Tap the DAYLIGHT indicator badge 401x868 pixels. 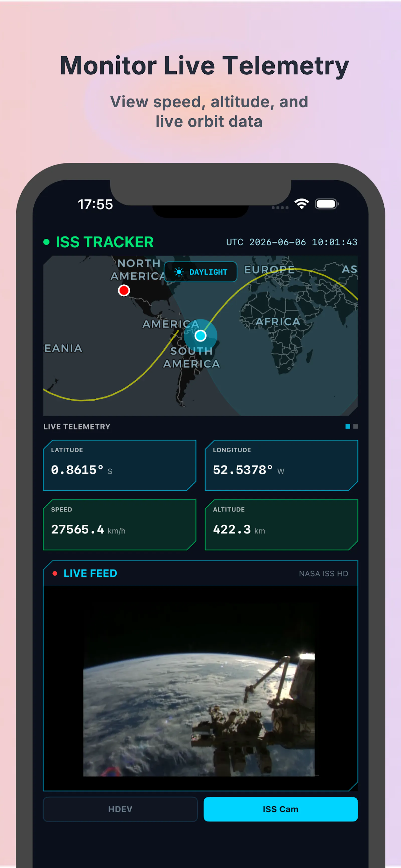pos(200,272)
